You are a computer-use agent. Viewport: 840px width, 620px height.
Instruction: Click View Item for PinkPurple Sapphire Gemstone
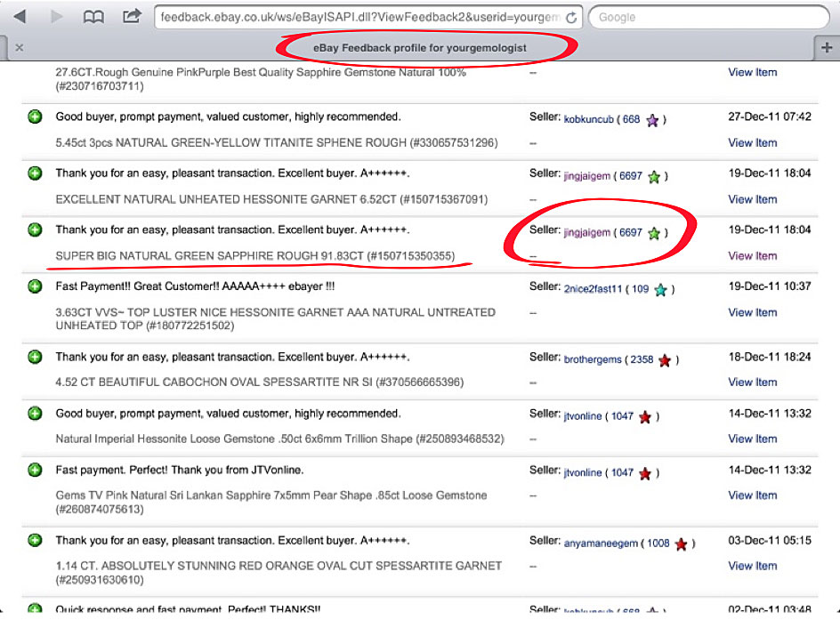click(x=752, y=72)
